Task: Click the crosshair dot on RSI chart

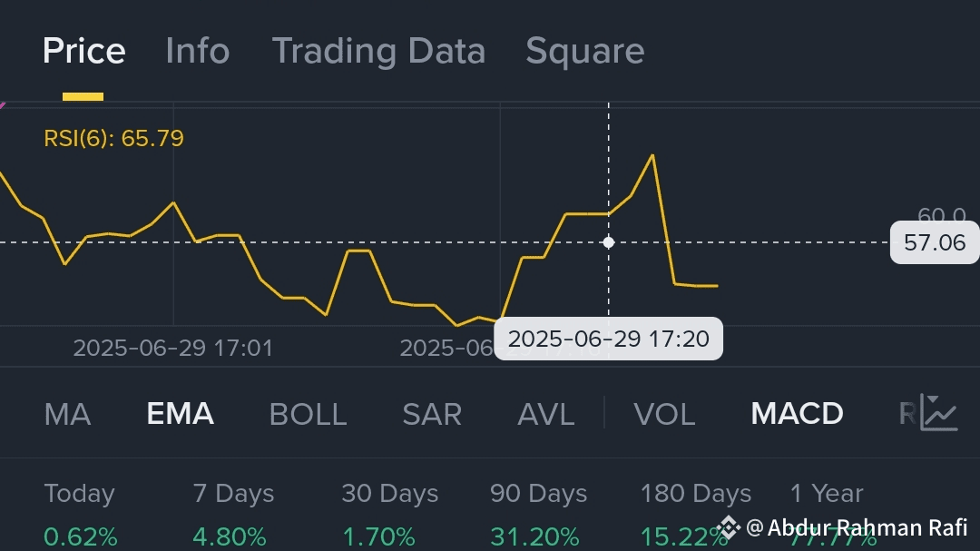Action: [x=608, y=242]
